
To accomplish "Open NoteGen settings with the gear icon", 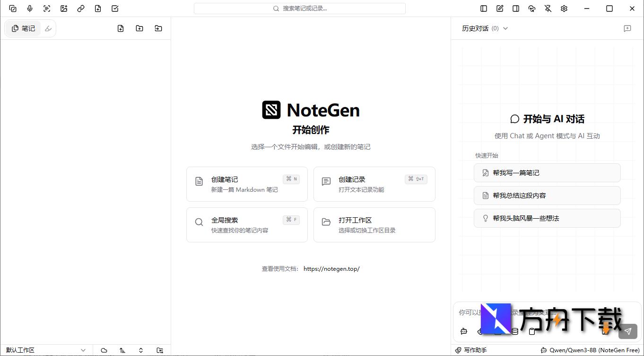I will [564, 8].
